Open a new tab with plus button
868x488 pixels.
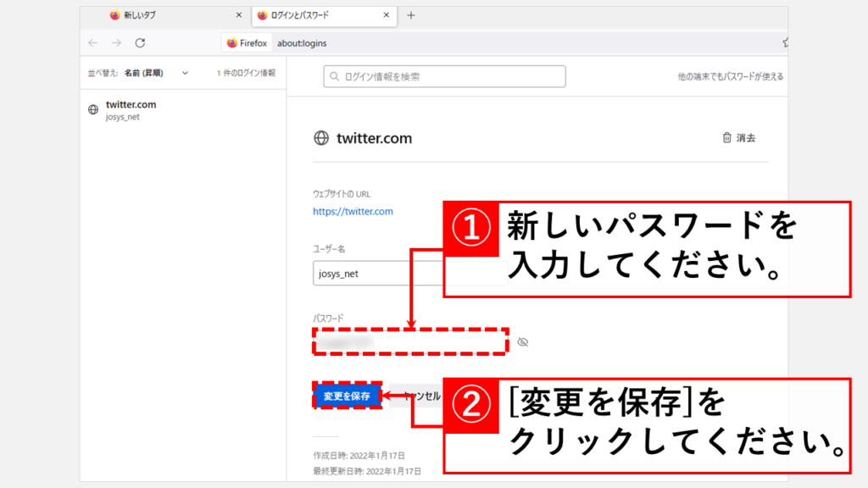point(411,15)
